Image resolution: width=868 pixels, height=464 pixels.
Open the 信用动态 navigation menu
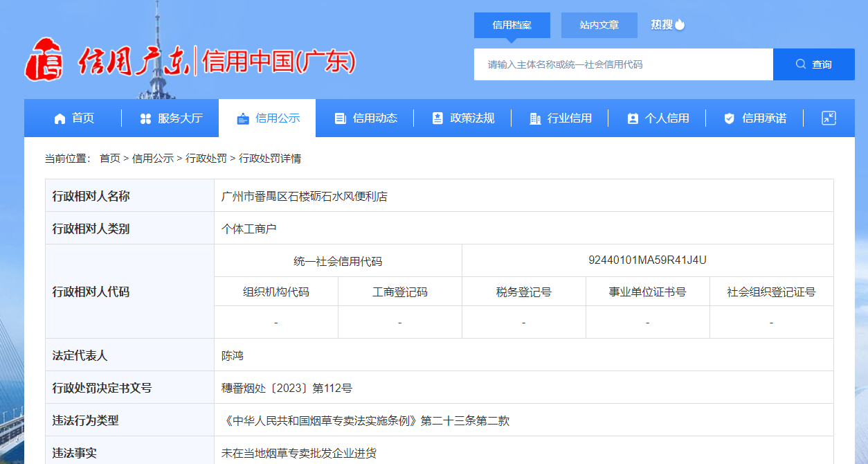[x=365, y=118]
